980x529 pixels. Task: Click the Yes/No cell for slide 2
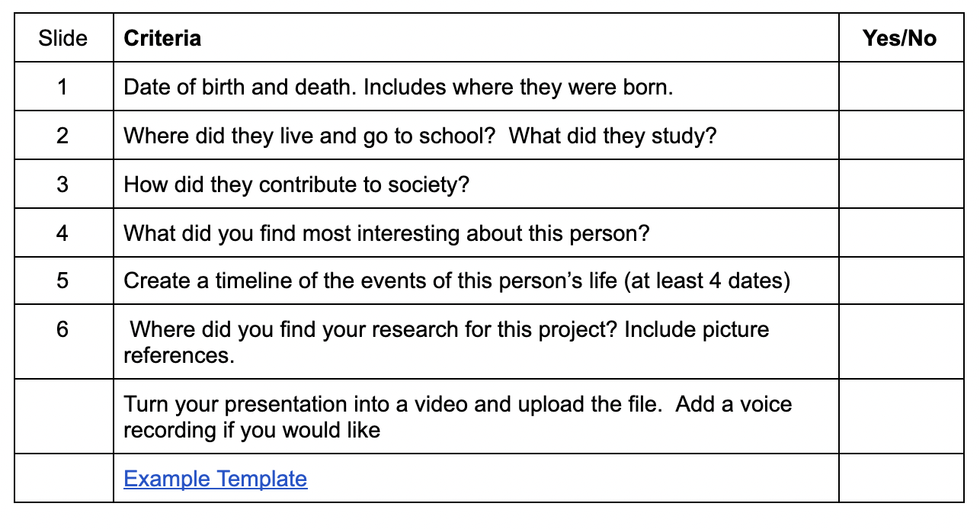click(x=901, y=136)
